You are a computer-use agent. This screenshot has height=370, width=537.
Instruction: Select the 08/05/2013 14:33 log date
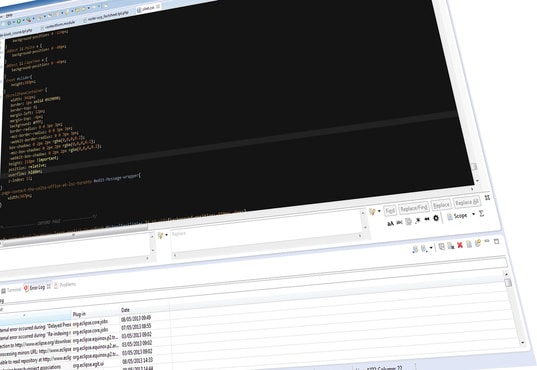click(137, 360)
